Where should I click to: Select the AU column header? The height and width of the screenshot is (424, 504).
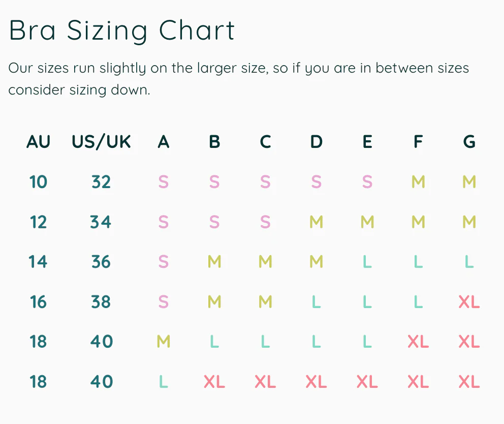tap(39, 142)
